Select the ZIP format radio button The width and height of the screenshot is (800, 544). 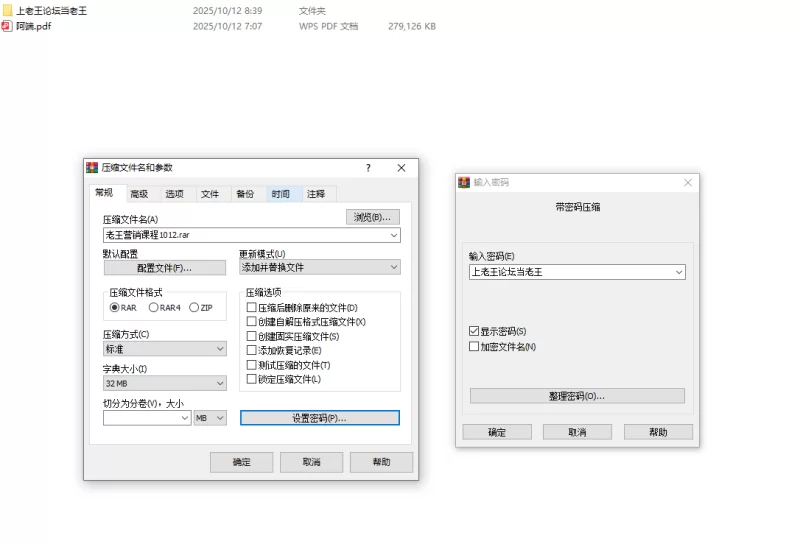coord(195,308)
